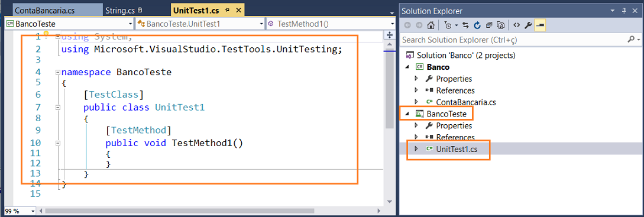The height and width of the screenshot is (217, 644).
Task: Collapse the Banco project node
Action: [x=407, y=67]
